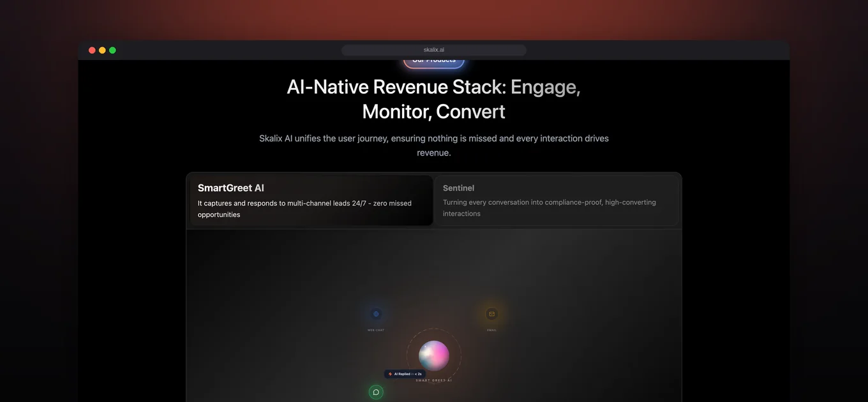Minimize the window with yellow button

coord(102,50)
